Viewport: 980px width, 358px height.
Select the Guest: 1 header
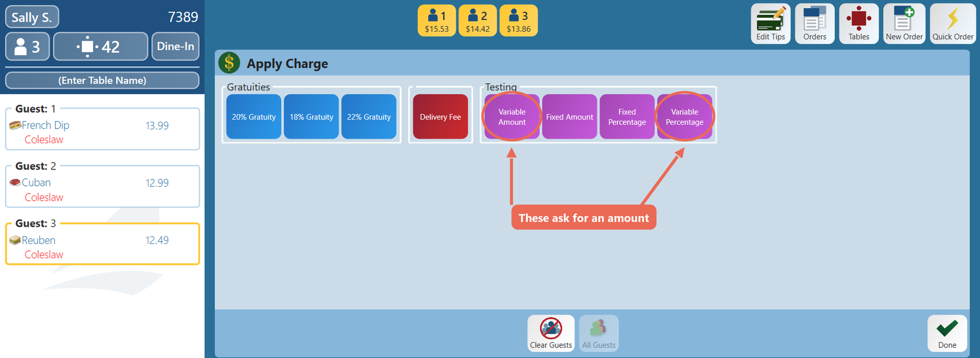35,109
